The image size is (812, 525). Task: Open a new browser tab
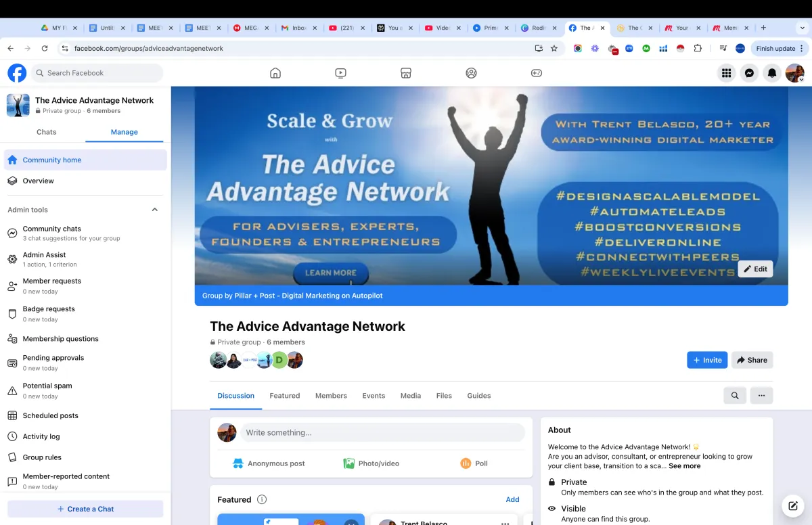763,28
